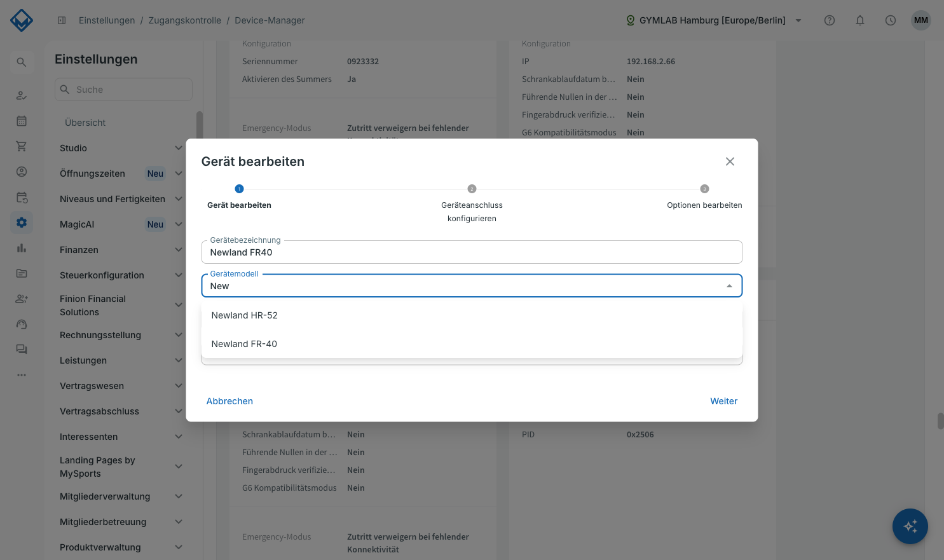Open the bar chart analytics icon
The image size is (944, 560).
click(22, 248)
